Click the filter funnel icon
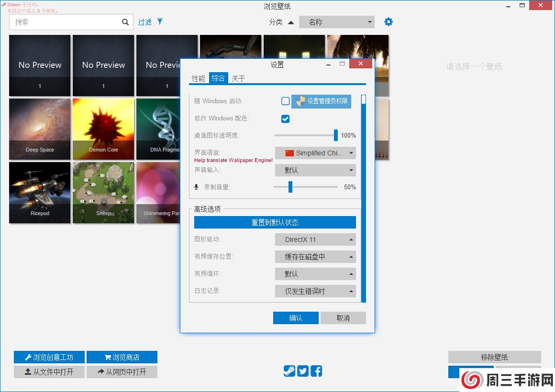The width and height of the screenshot is (555, 392). coord(160,22)
